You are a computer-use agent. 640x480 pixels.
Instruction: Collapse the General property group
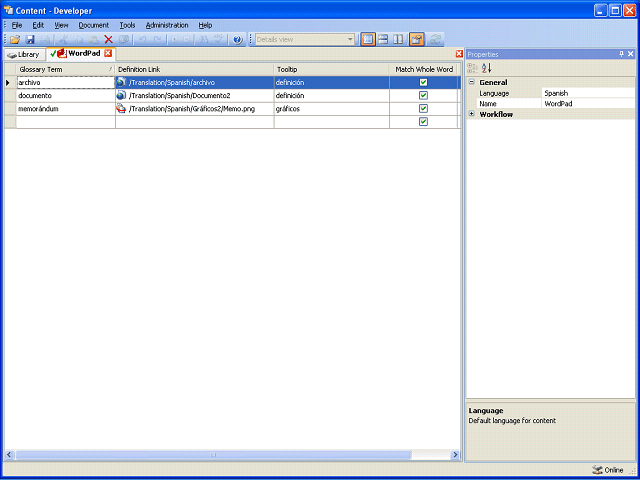(471, 82)
